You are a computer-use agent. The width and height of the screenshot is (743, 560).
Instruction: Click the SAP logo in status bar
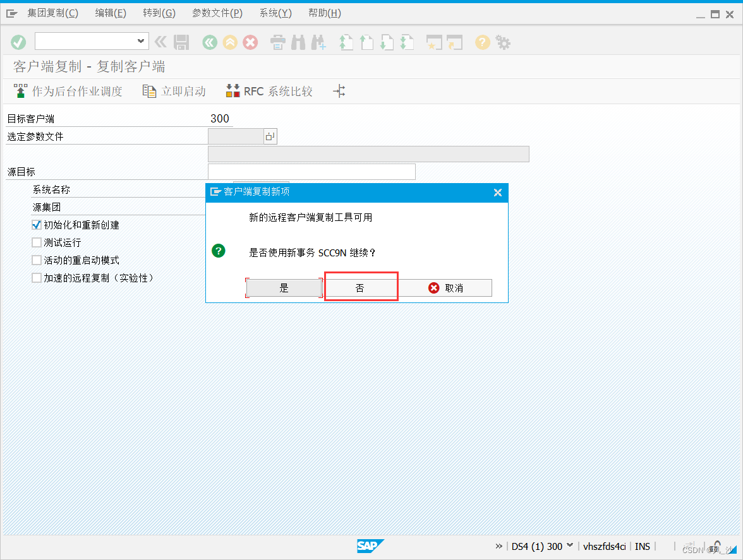pyautogui.click(x=370, y=546)
